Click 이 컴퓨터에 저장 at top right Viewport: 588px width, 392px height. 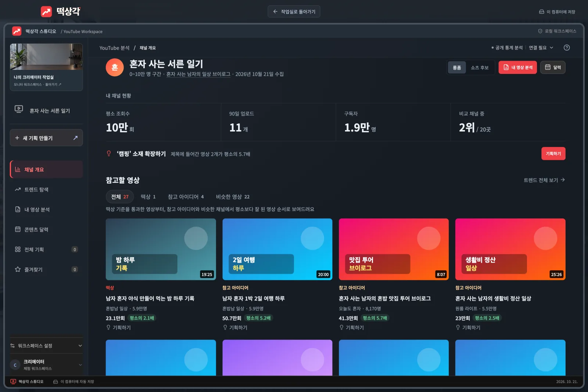tap(557, 12)
